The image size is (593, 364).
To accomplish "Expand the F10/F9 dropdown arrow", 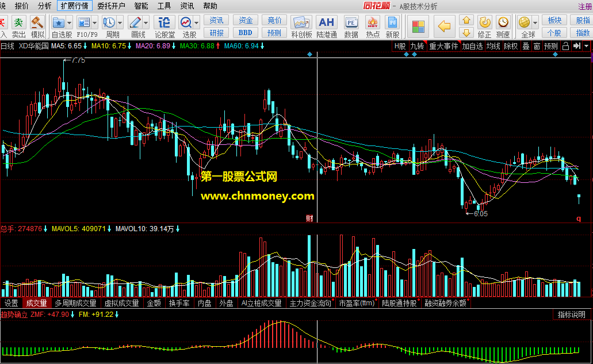I will click(x=94, y=23).
